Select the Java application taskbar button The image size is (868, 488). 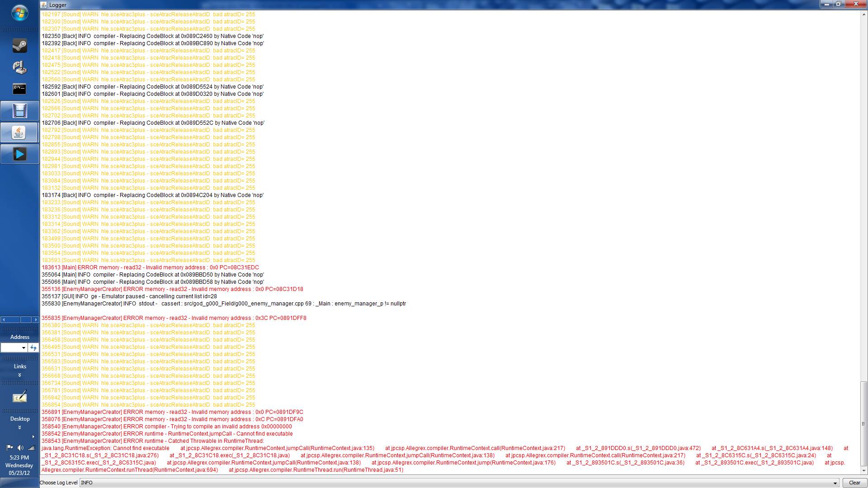(x=19, y=132)
